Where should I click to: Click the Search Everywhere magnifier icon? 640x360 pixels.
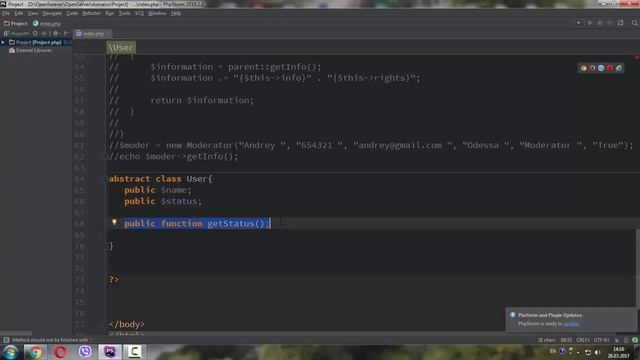(635, 23)
